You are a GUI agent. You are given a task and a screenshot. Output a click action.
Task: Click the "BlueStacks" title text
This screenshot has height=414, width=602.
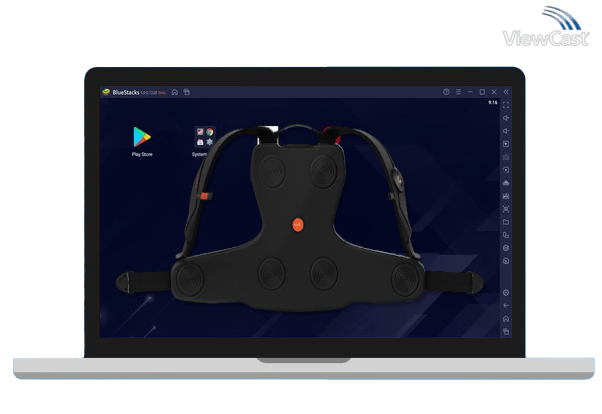coord(126,92)
